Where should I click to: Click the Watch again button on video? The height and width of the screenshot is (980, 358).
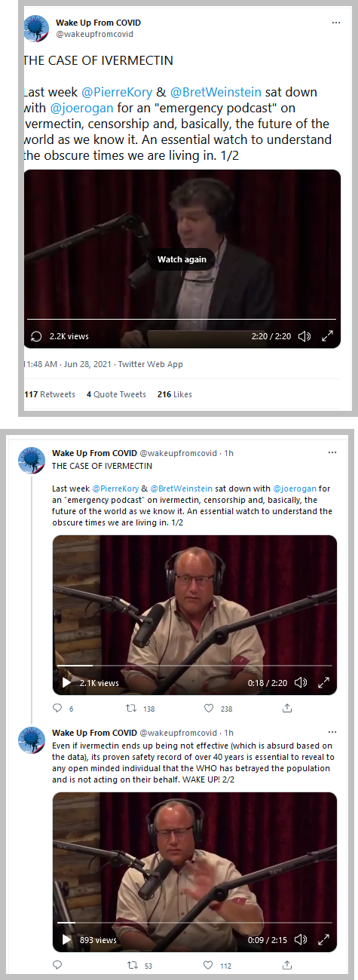(x=182, y=259)
